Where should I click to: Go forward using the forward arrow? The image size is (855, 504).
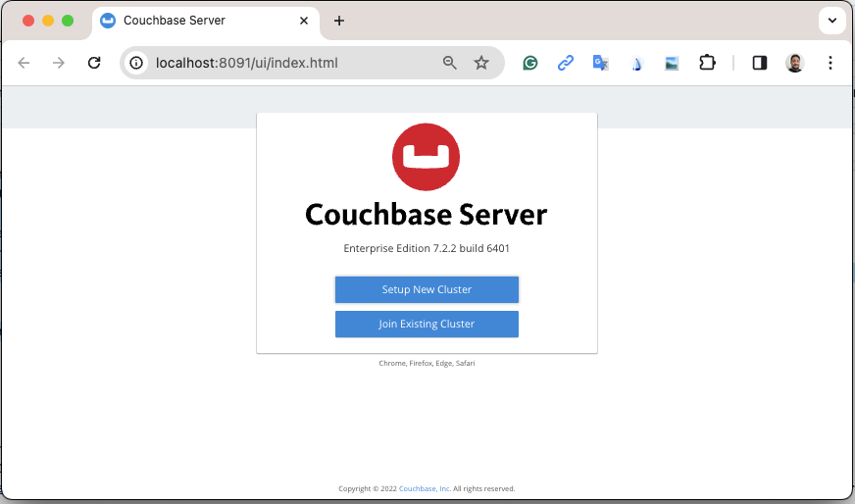tap(59, 63)
